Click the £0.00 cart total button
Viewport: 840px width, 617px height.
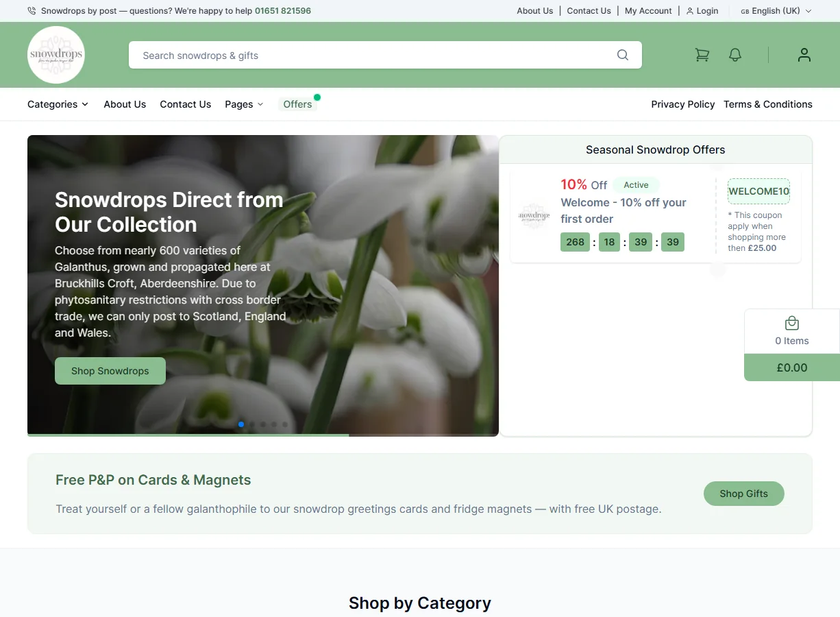tap(792, 367)
